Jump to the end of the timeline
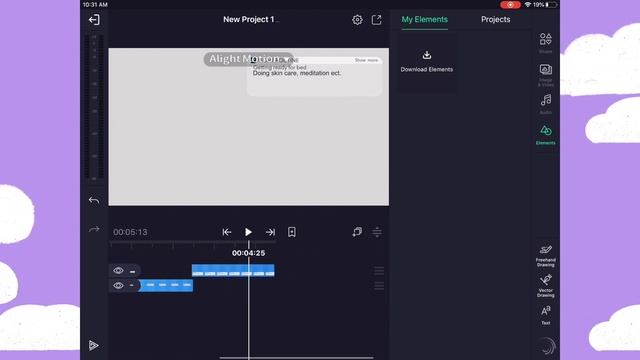 point(270,232)
